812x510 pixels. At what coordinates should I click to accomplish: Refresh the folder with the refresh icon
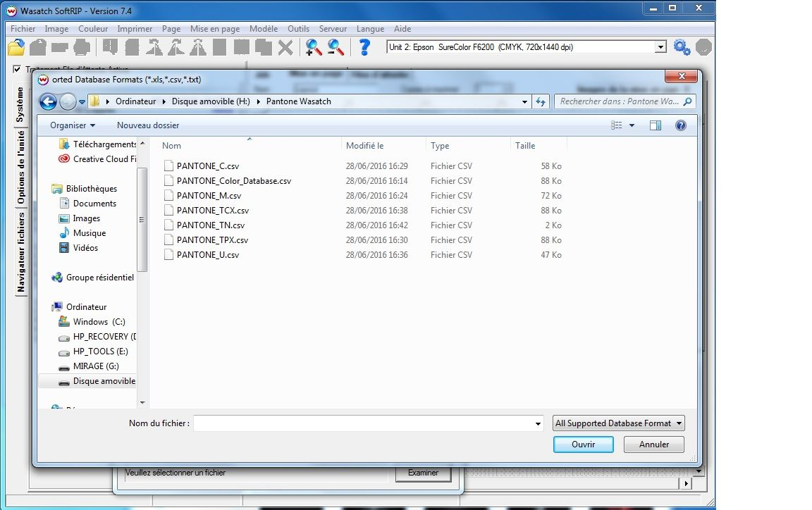(x=541, y=101)
